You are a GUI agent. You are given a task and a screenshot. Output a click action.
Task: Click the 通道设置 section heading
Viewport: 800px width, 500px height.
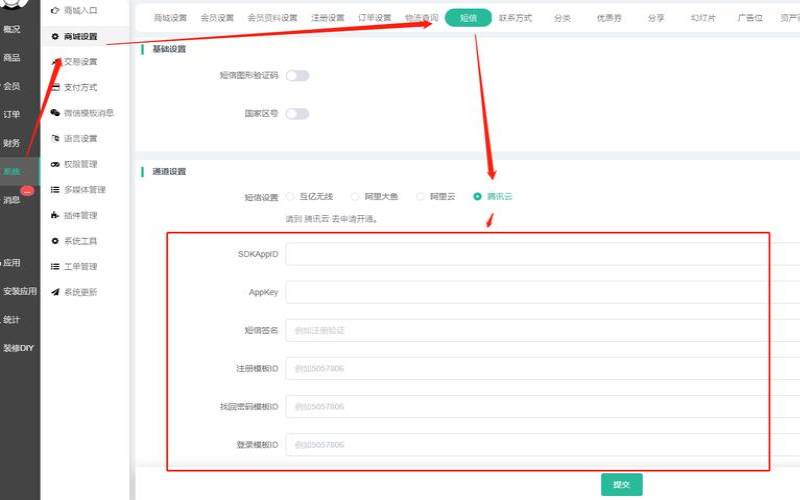169,171
